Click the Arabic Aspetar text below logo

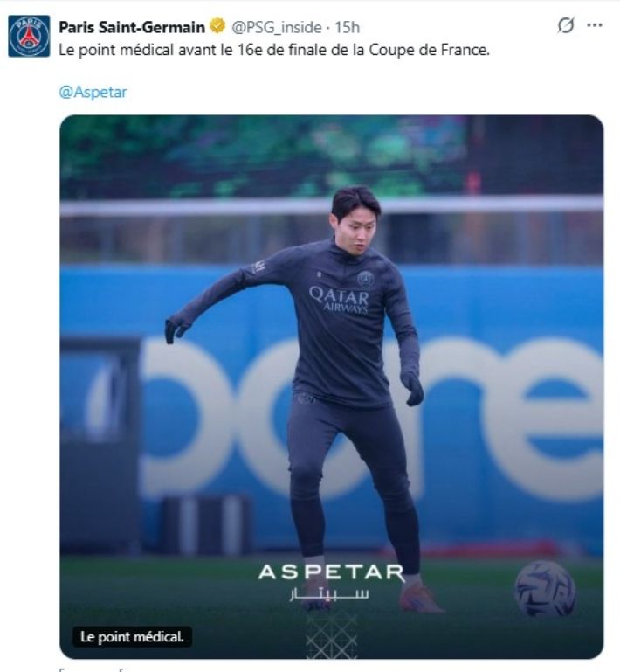[x=328, y=595]
